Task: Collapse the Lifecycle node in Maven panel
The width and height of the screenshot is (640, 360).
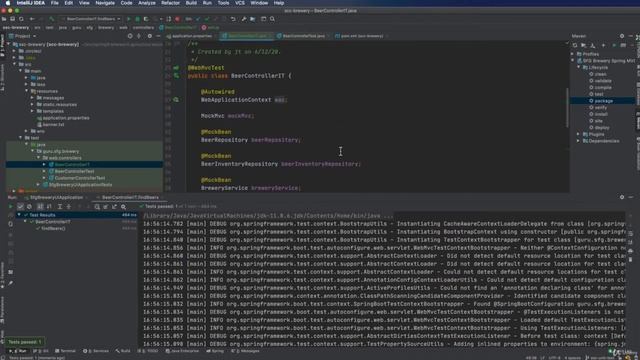Action: click(x=578, y=67)
